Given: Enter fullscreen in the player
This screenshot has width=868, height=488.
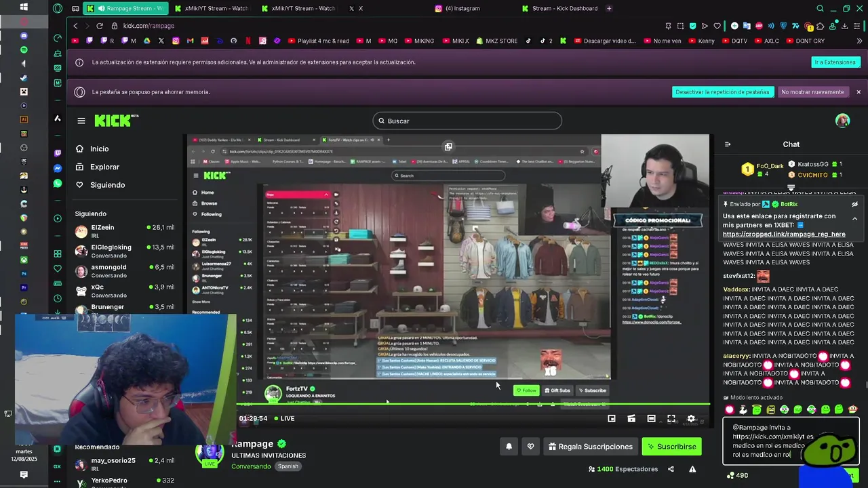Looking at the screenshot, I should [671, 419].
